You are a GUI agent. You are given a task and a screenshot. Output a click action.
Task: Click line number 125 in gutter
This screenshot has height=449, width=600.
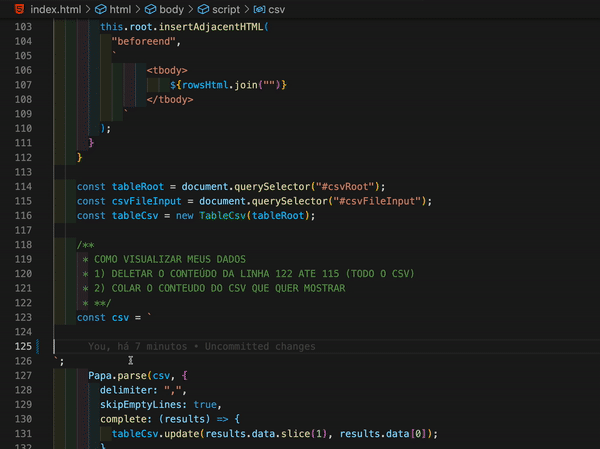23,346
